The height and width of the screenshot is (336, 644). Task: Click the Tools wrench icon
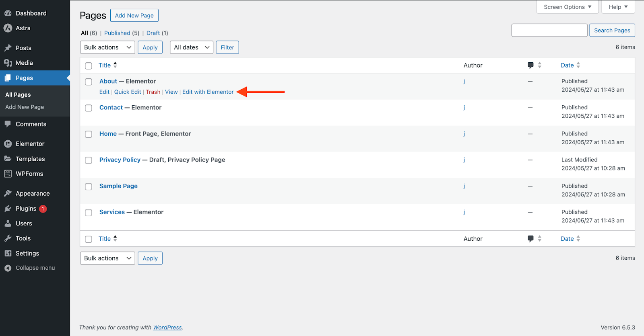pos(8,238)
